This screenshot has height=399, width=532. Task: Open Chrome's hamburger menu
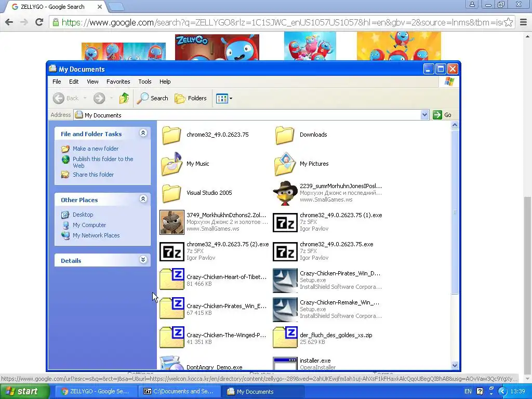coord(523,22)
